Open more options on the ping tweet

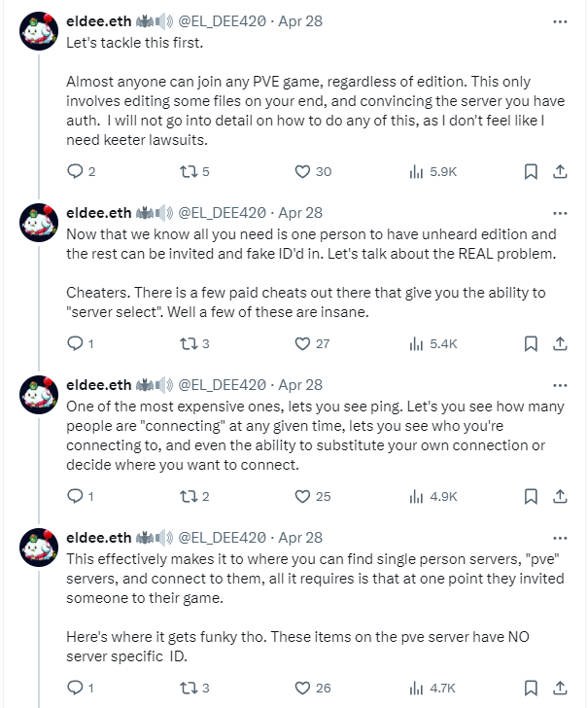pos(559,384)
